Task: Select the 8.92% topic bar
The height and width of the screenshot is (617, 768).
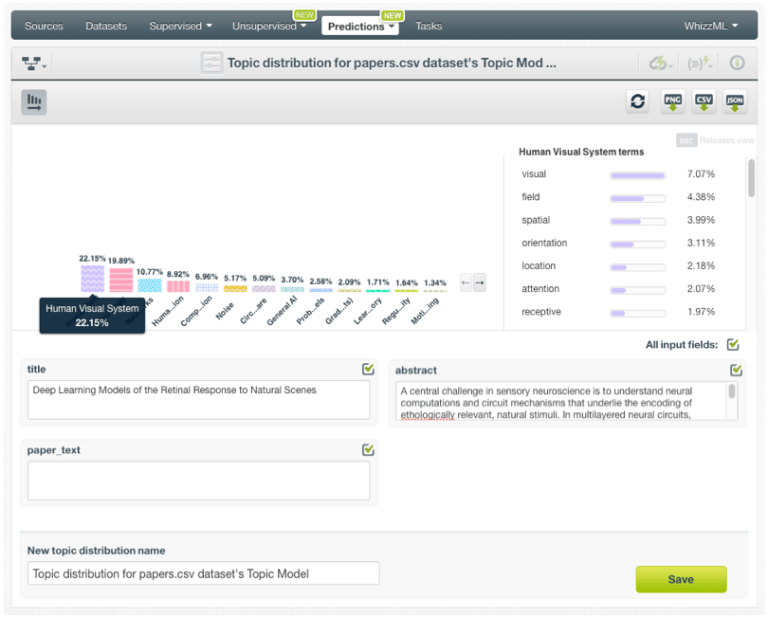Action: click(x=178, y=286)
